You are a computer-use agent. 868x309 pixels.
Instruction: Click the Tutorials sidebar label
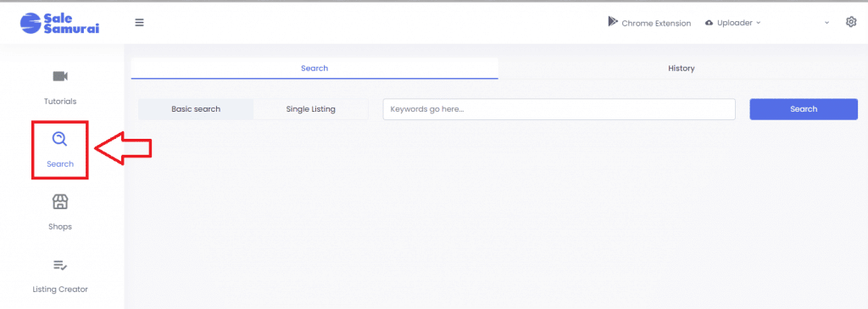coord(60,101)
